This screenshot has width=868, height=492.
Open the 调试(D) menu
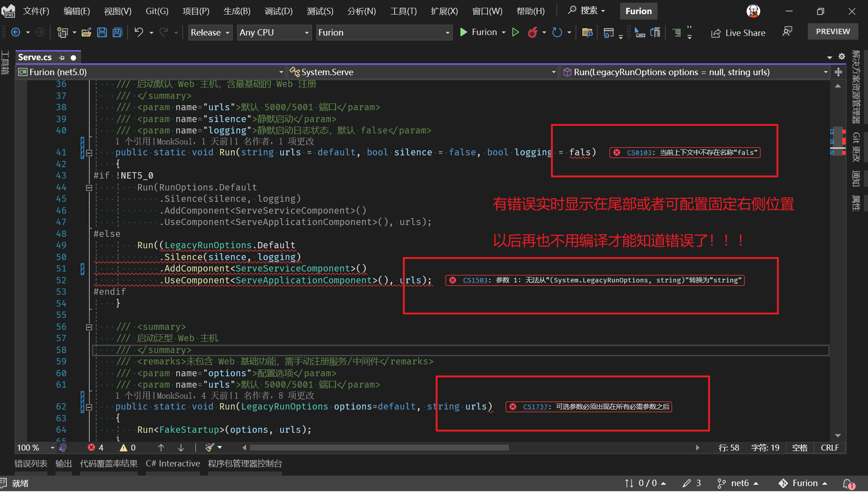pos(278,11)
